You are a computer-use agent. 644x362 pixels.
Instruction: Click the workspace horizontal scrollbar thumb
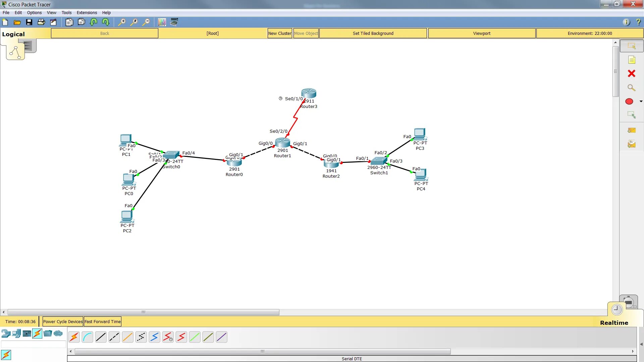click(x=144, y=312)
